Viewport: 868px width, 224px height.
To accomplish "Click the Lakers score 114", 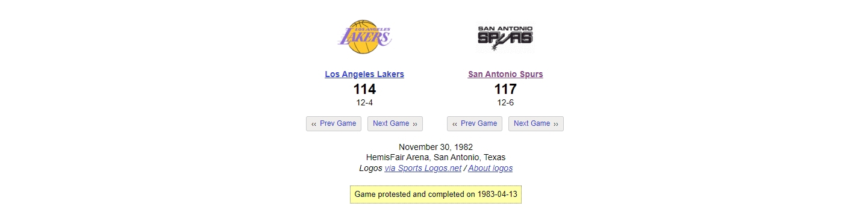I will tap(364, 90).
